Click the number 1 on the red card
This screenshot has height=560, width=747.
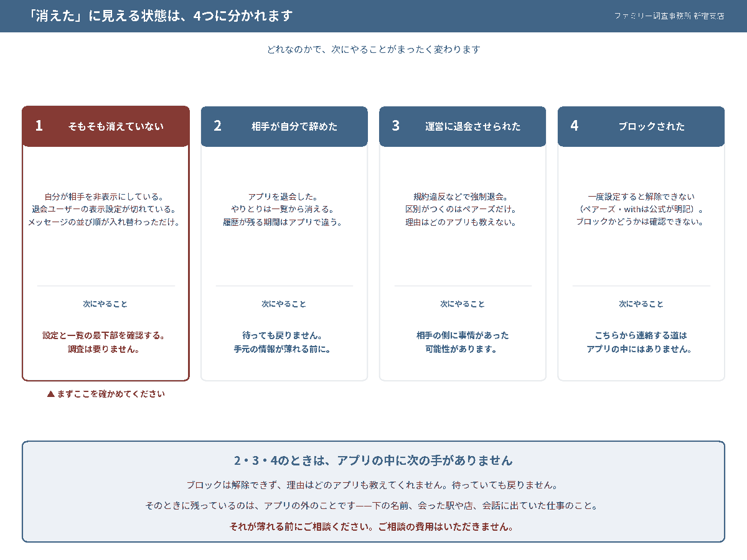tap(39, 126)
